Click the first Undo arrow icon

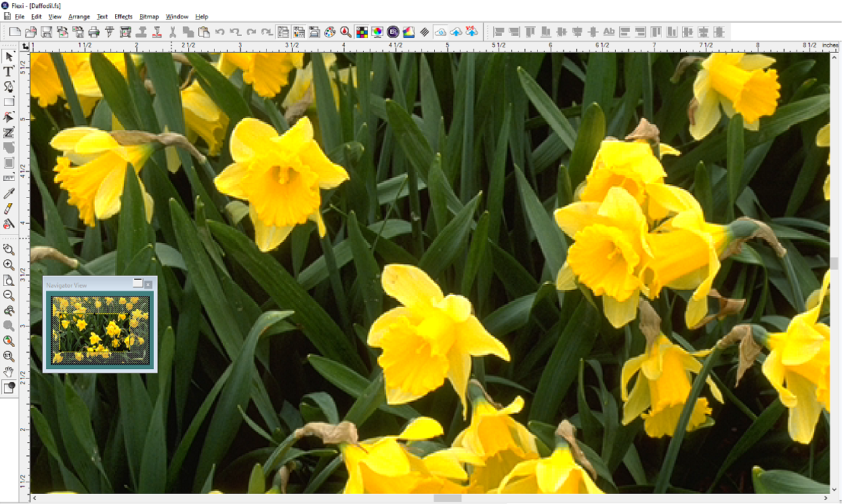pos(220,32)
